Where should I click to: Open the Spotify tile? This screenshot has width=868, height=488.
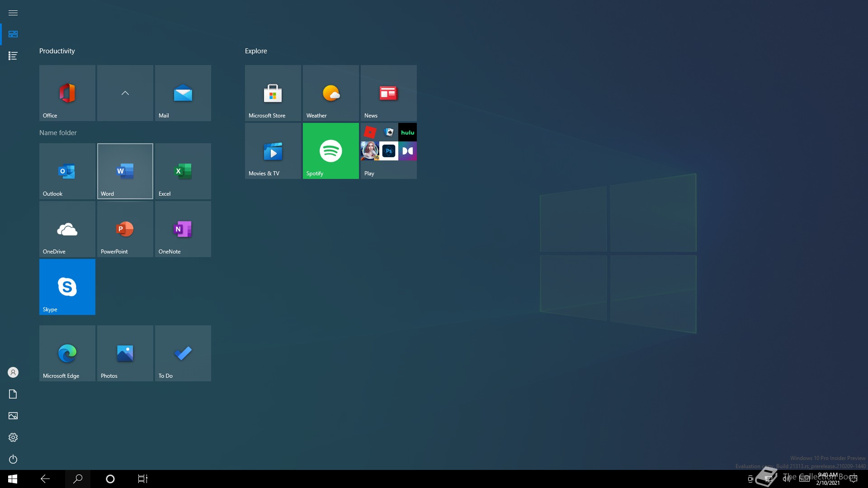pyautogui.click(x=331, y=151)
